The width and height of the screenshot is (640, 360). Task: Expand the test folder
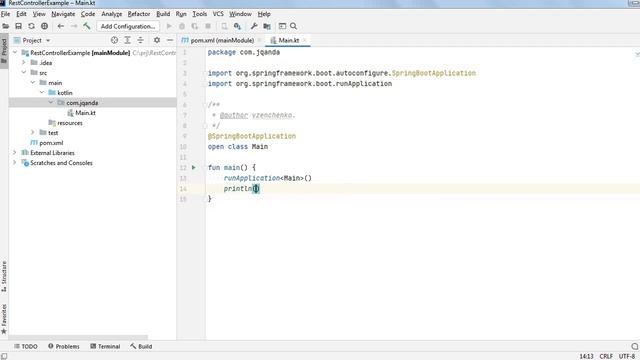[33, 133]
